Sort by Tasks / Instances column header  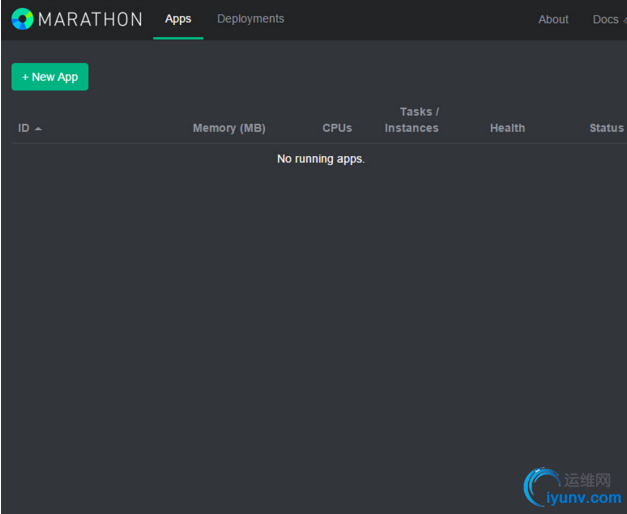click(412, 120)
